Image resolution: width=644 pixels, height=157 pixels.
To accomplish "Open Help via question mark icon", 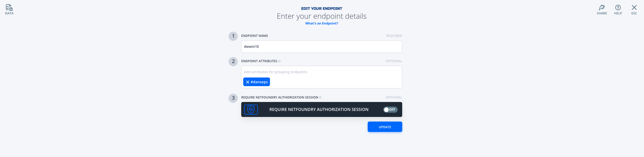I will (618, 7).
